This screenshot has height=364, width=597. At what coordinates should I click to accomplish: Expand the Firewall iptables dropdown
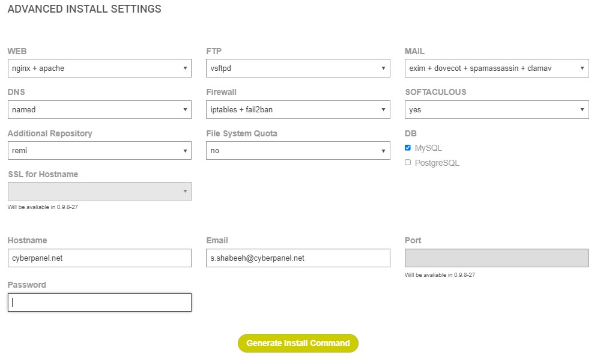tap(298, 110)
